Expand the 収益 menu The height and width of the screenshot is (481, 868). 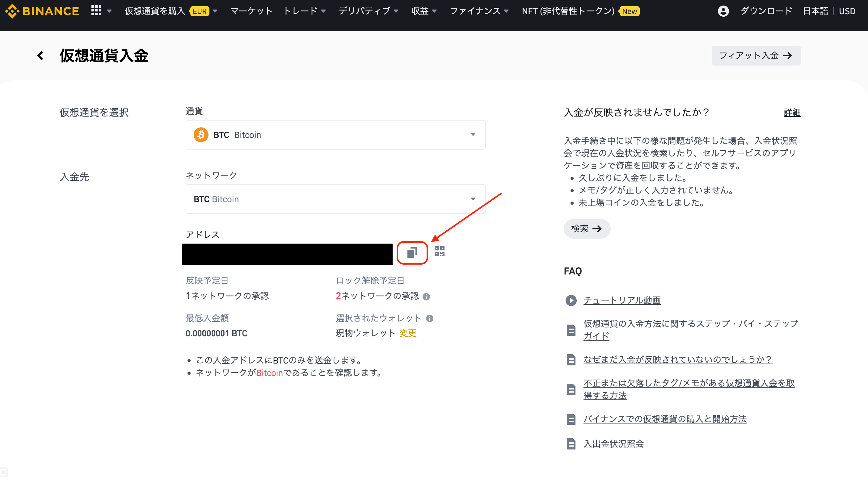(424, 11)
